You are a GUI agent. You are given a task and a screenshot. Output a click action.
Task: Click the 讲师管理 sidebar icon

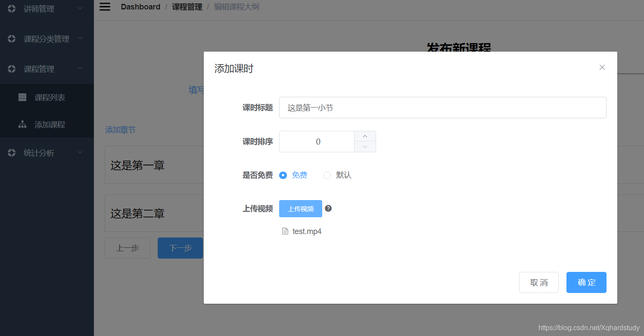point(12,8)
